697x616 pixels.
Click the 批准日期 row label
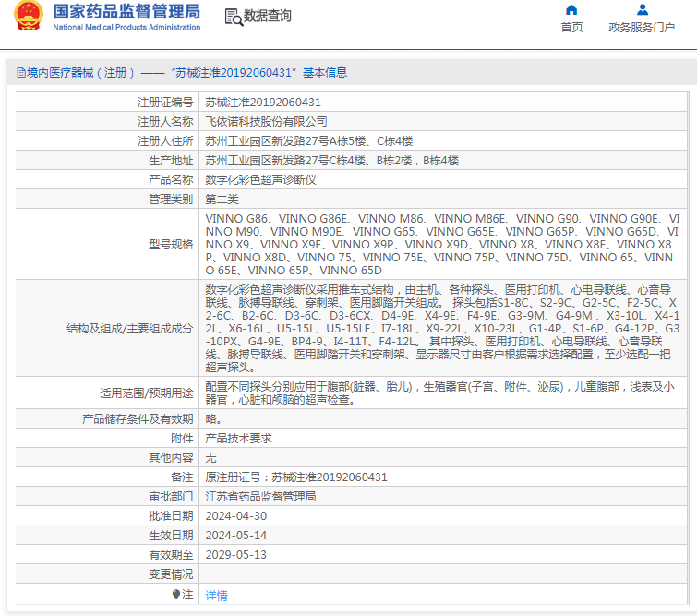171,516
